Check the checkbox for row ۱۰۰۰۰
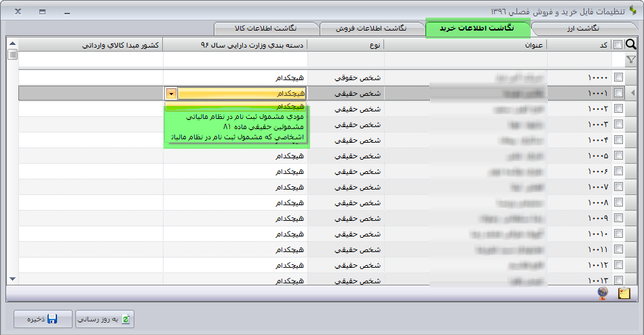The image size is (644, 335). [x=618, y=77]
